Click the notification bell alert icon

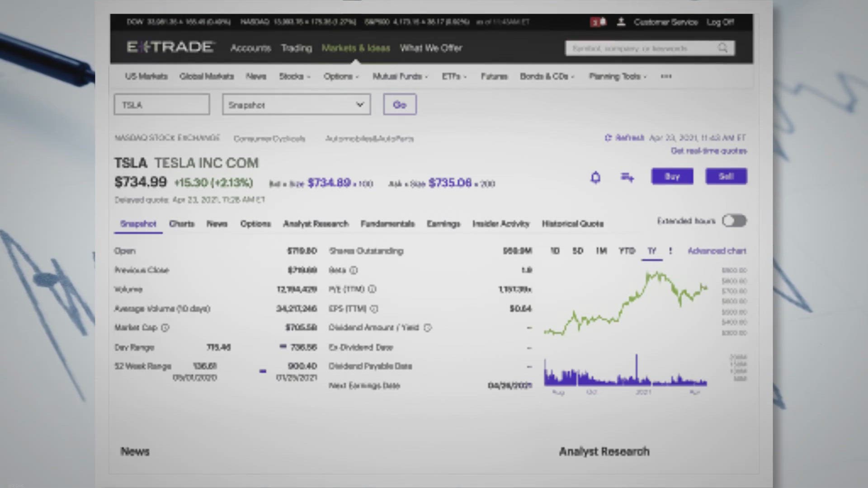pos(595,177)
